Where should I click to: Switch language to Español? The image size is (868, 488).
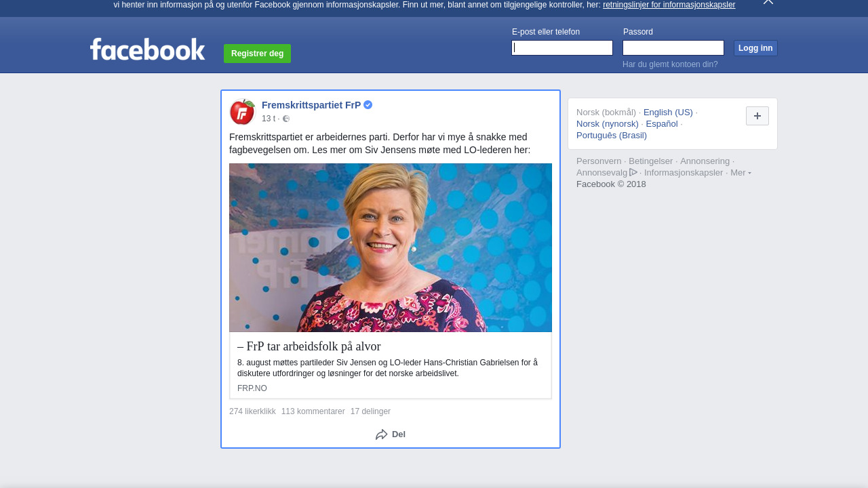662,124
